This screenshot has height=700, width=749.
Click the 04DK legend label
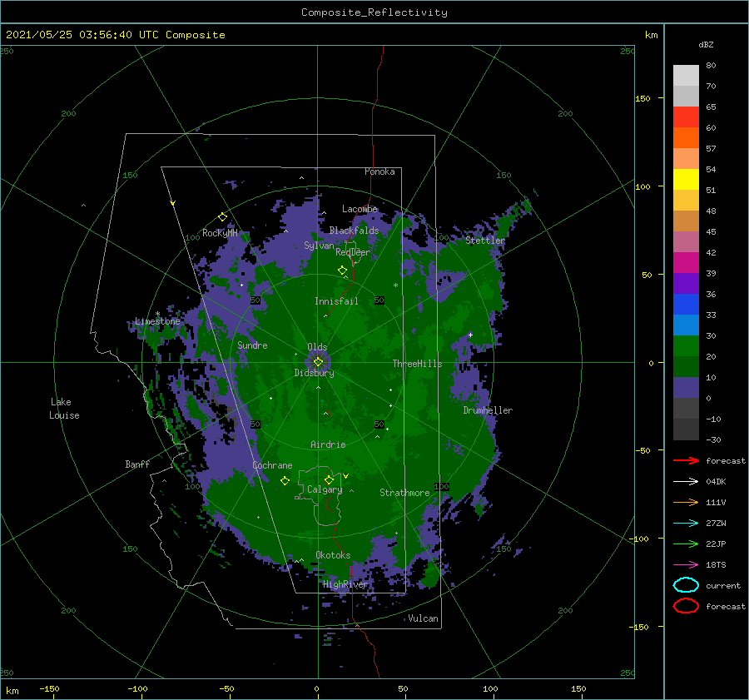(716, 482)
